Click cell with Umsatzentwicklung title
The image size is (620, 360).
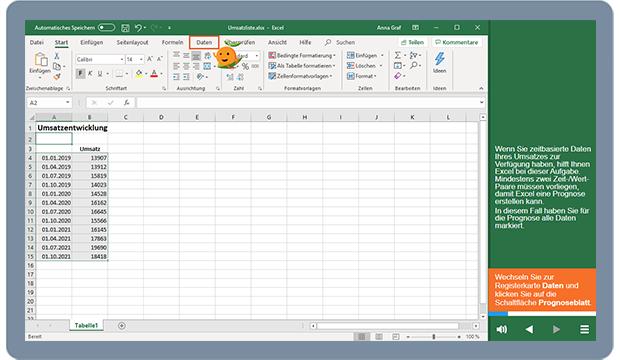click(72, 128)
